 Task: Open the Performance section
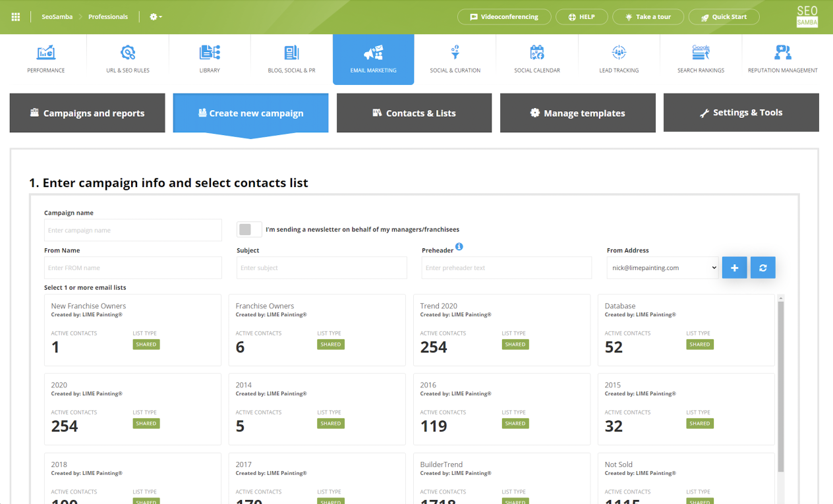[46, 59]
